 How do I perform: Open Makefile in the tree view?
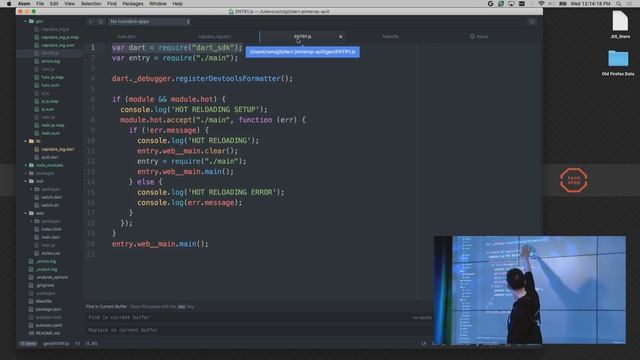[44, 301]
